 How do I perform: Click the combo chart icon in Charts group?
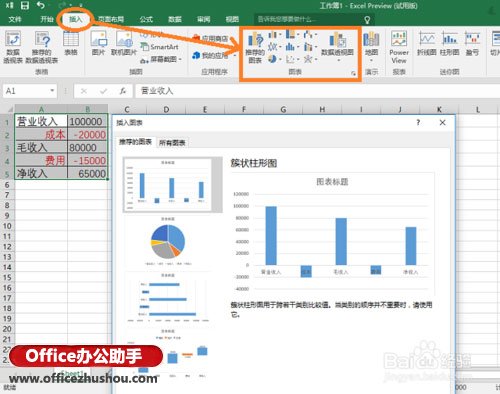308,47
